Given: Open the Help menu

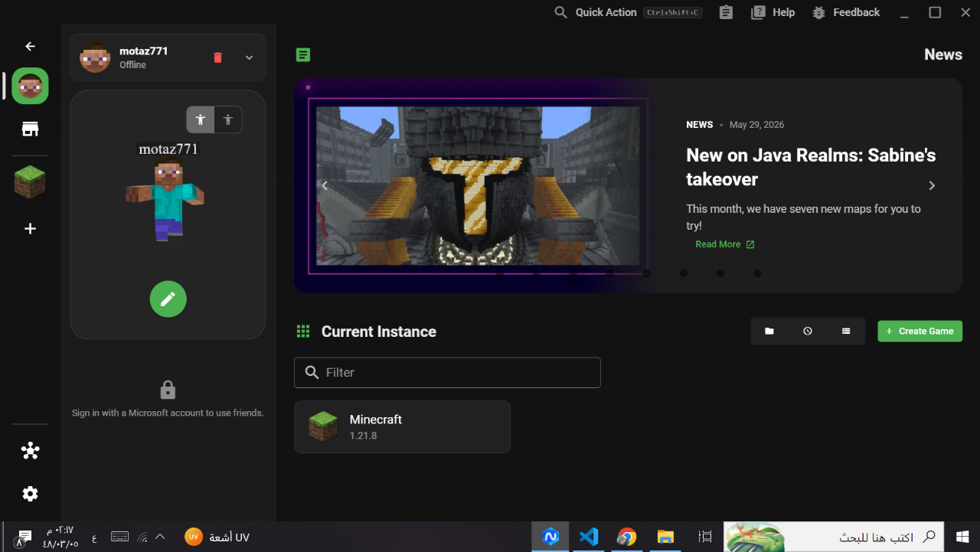Looking at the screenshot, I should tap(773, 12).
